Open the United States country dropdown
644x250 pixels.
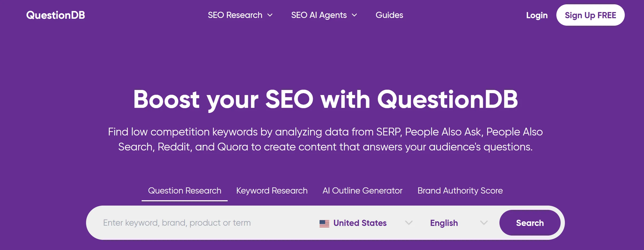click(x=366, y=223)
